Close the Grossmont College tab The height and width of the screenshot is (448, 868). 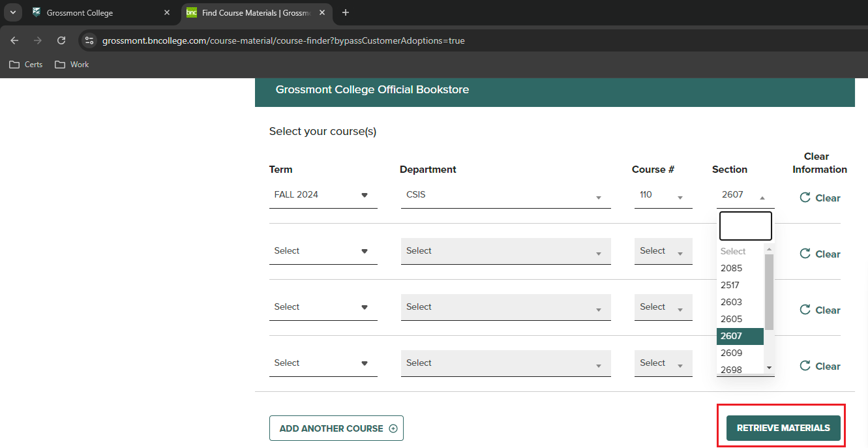click(167, 12)
